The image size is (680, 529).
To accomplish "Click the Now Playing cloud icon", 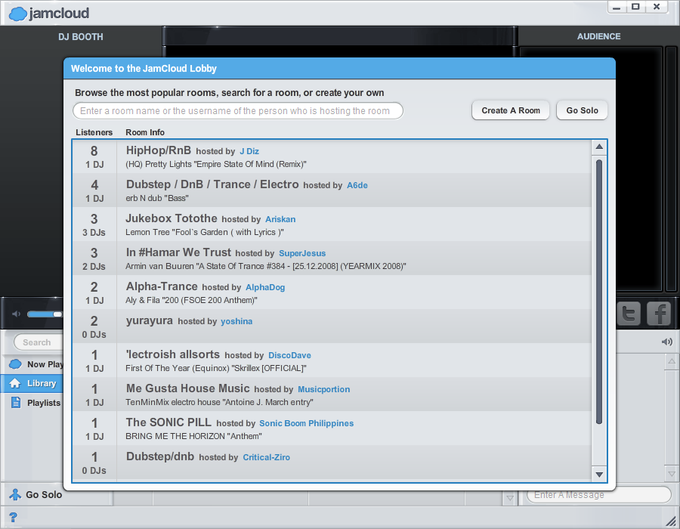I will pyautogui.click(x=15, y=364).
